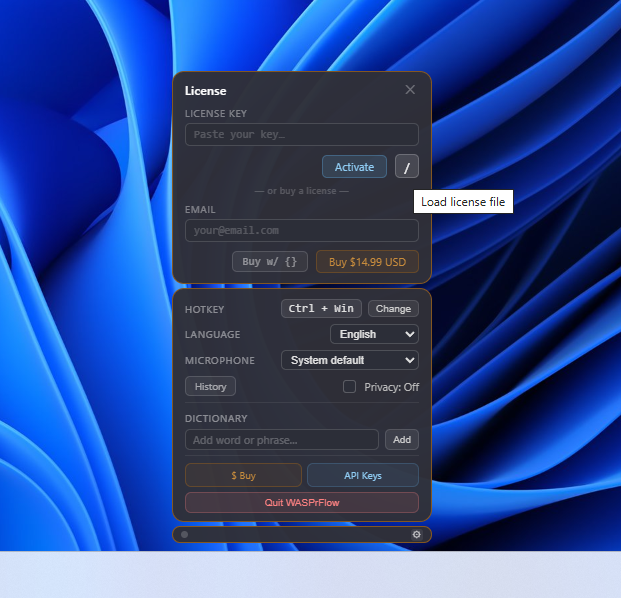Screen dimensions: 621x598
Task: Open settings via gear icon in bottom bar
Action: coord(416,535)
